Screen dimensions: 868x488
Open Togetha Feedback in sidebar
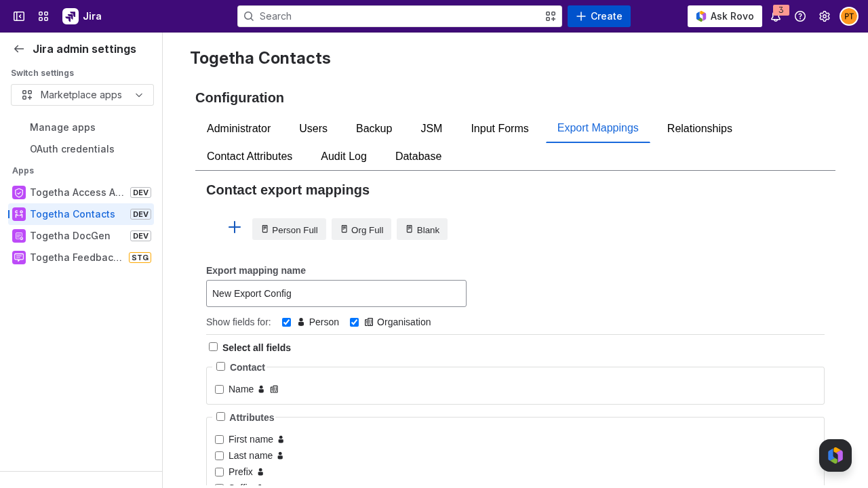pos(81,258)
